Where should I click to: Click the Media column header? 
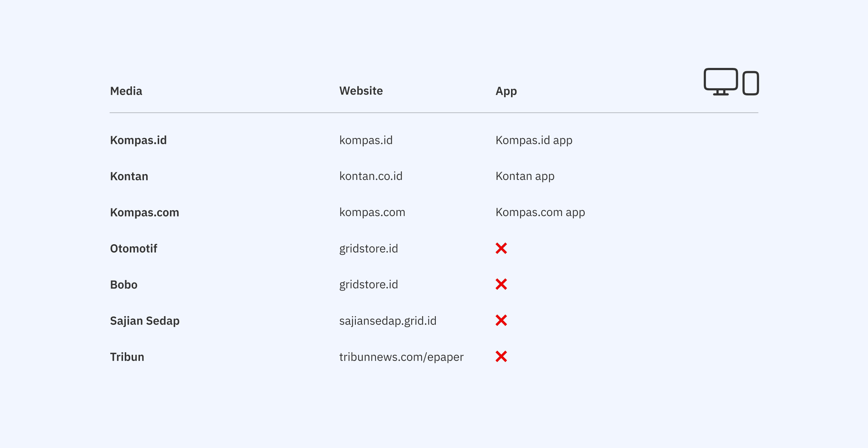tap(126, 91)
